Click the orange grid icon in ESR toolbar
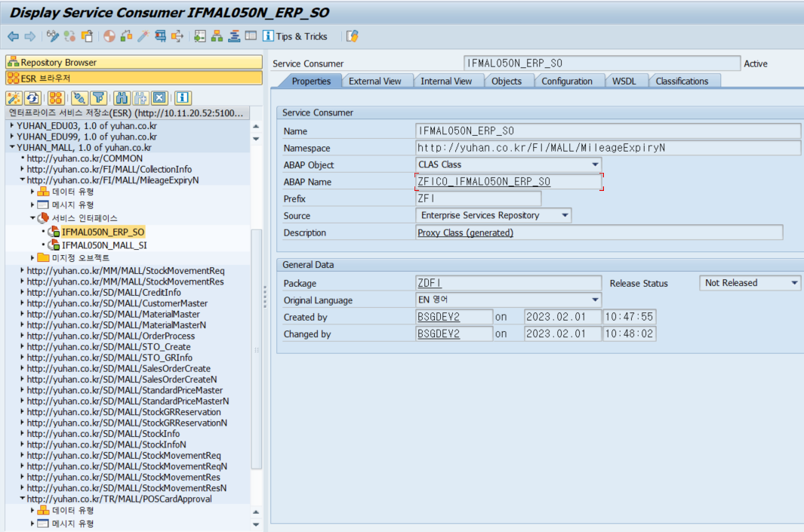This screenshot has width=804, height=532. coord(56,97)
